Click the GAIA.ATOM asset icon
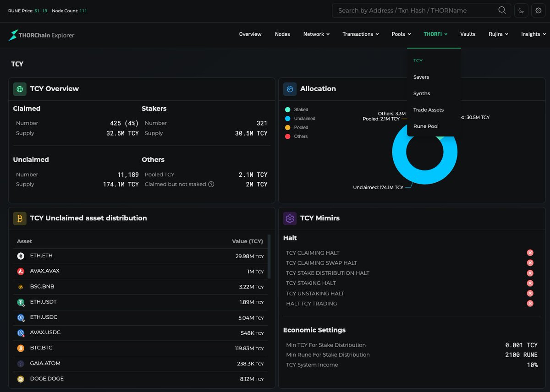Image resolution: width=550 pixels, height=392 pixels. pos(21,364)
